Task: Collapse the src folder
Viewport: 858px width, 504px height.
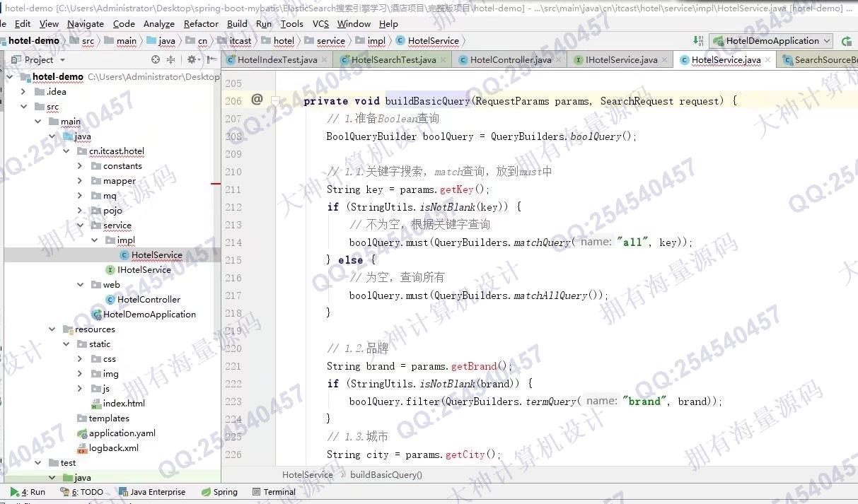Action: [x=23, y=106]
